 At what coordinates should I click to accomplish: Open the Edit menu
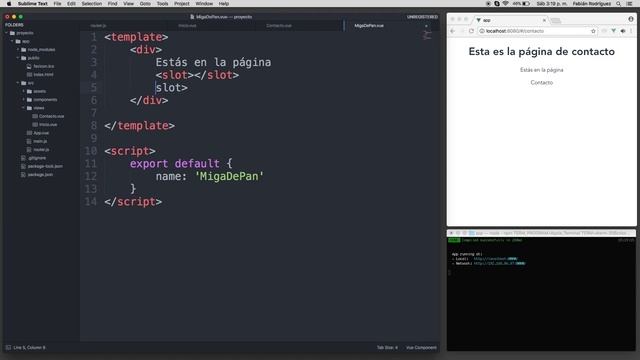(x=71, y=4)
